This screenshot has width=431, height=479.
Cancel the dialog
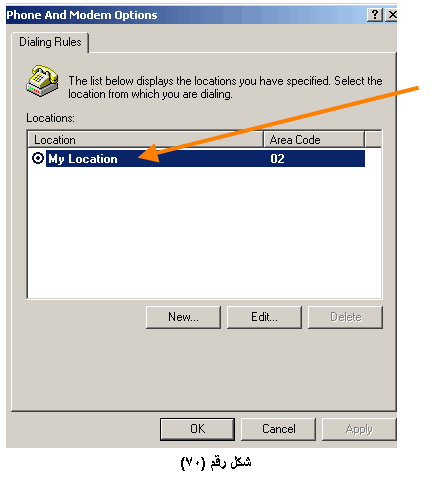(278, 429)
